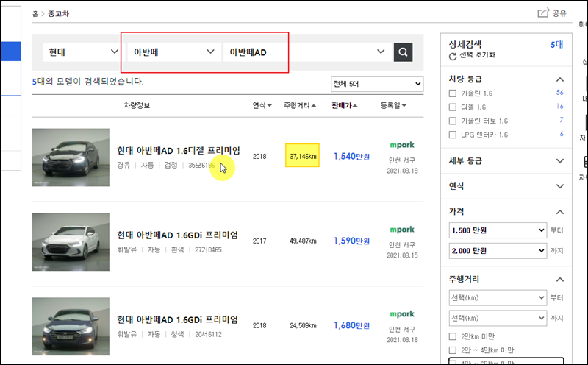Open the 전체 5대 list dropdown
588x365 pixels.
click(377, 84)
